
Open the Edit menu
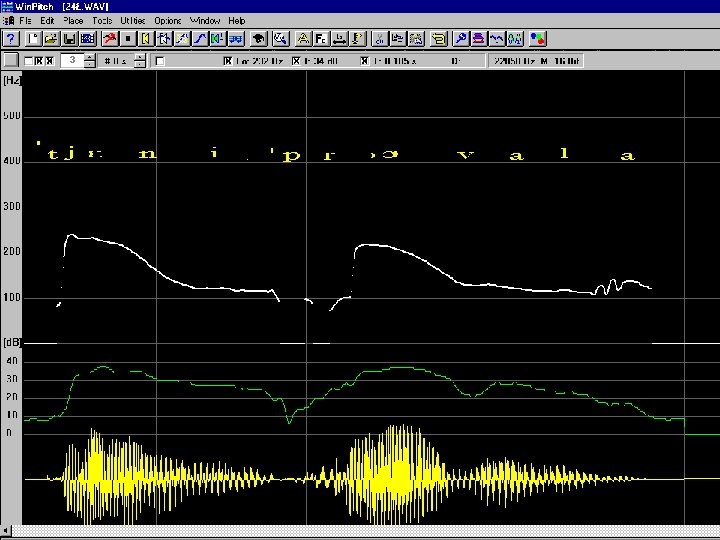click(x=47, y=21)
